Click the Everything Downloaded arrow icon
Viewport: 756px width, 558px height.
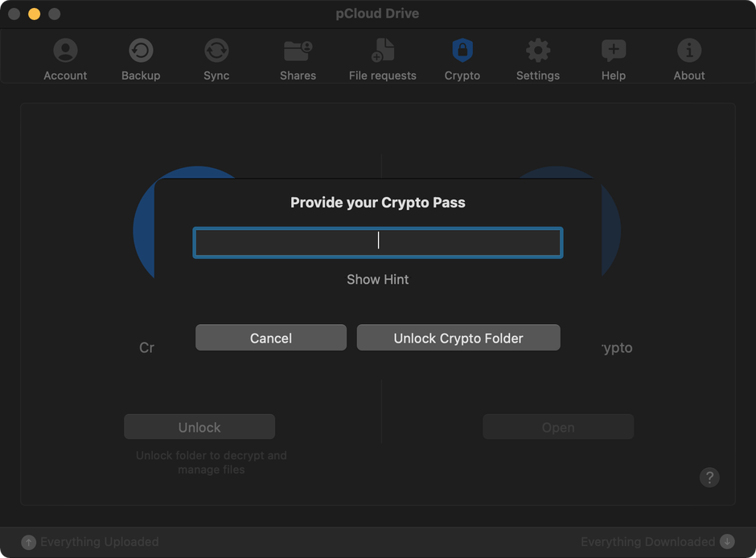(727, 542)
